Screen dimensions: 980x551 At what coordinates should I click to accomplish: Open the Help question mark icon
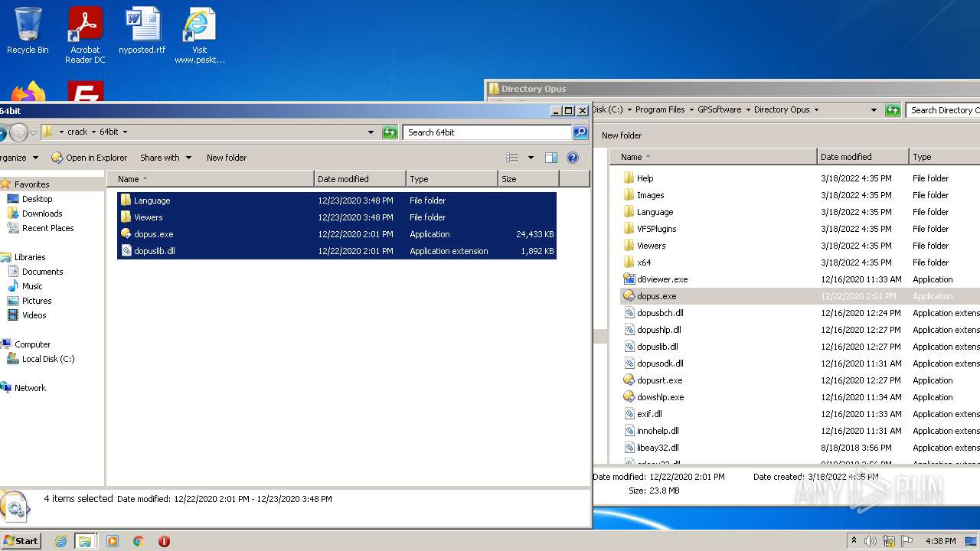click(x=572, y=158)
